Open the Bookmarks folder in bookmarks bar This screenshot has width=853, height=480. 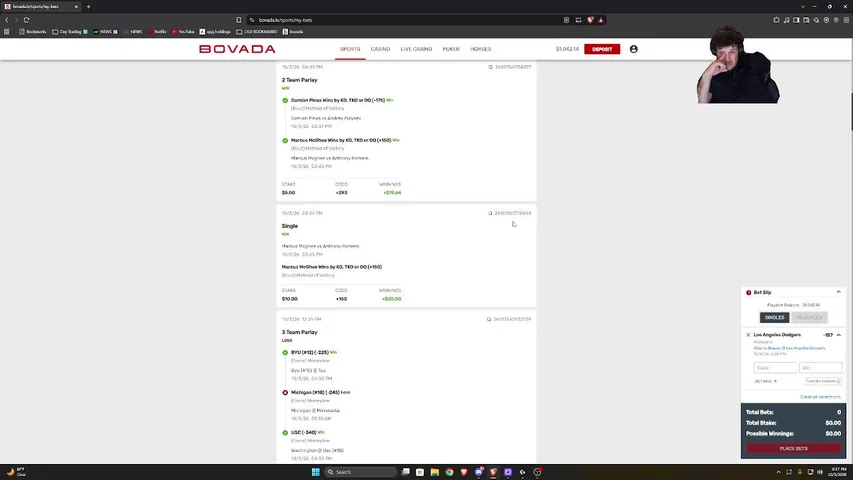click(33, 32)
